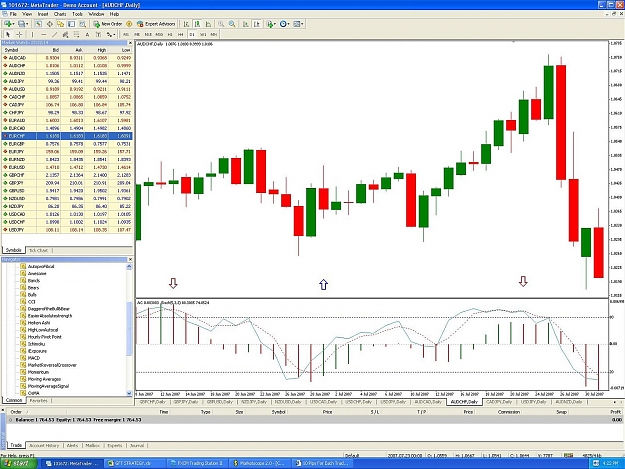Open the Strategy Tester icon
Image resolution: width=625 pixels, height=469 pixels.
(x=82, y=24)
